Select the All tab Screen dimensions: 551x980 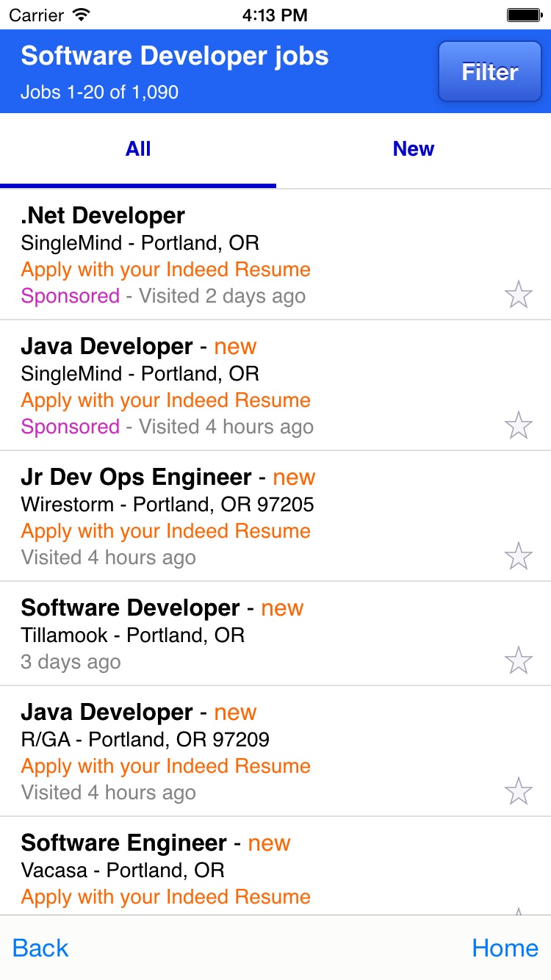click(138, 151)
